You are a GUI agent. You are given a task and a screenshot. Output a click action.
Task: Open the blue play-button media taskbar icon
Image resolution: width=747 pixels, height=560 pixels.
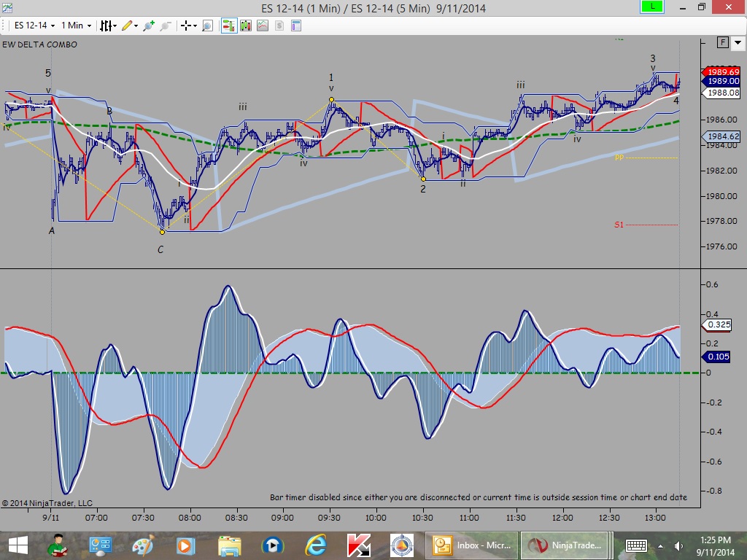[x=273, y=545]
